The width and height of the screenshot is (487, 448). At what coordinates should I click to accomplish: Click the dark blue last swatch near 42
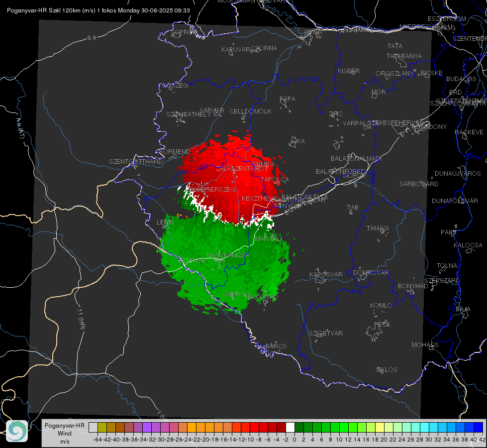point(479,427)
